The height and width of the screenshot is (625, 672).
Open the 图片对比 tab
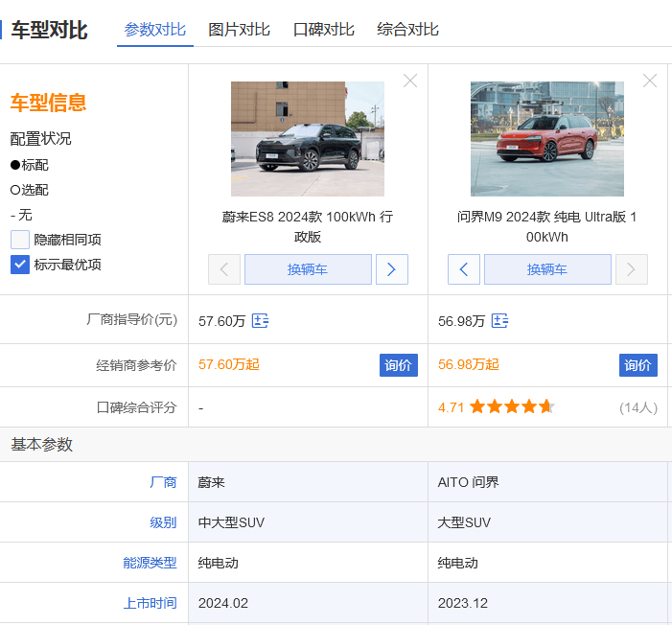[x=239, y=30]
